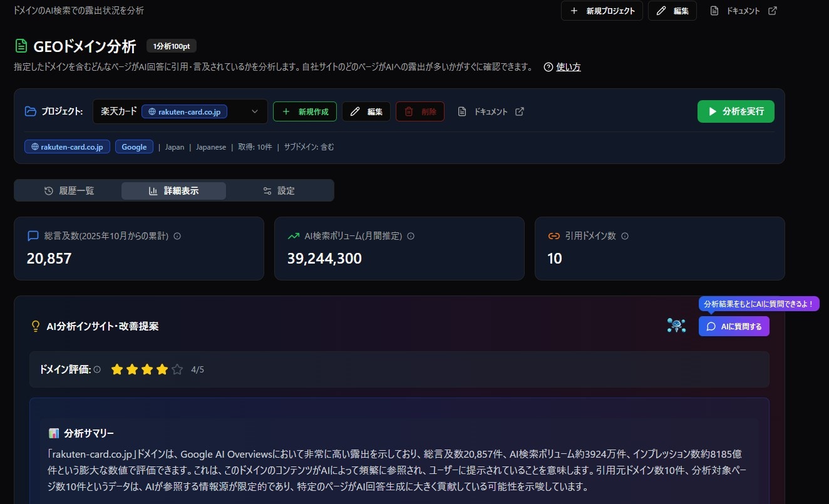
Task: Click the 取得: 10件 text
Action: pyautogui.click(x=255, y=147)
